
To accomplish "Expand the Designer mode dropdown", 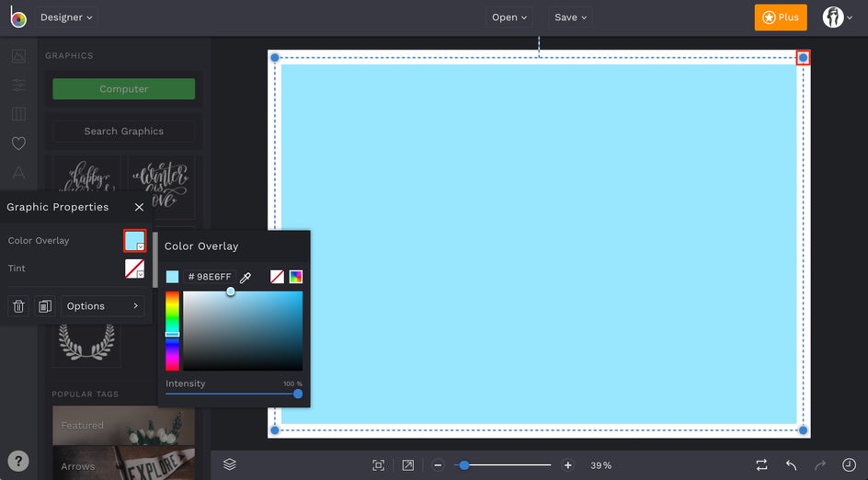I will pos(66,17).
